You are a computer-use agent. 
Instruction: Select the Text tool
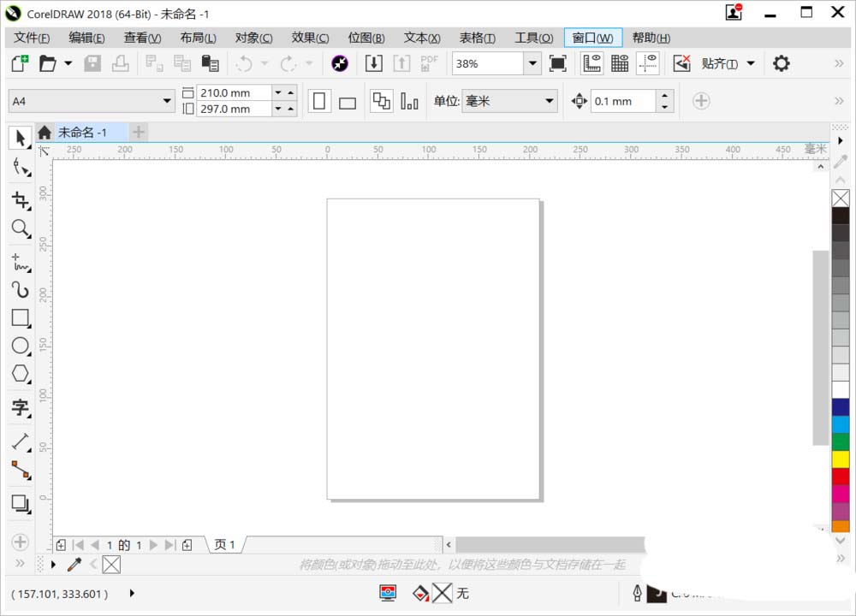point(20,408)
